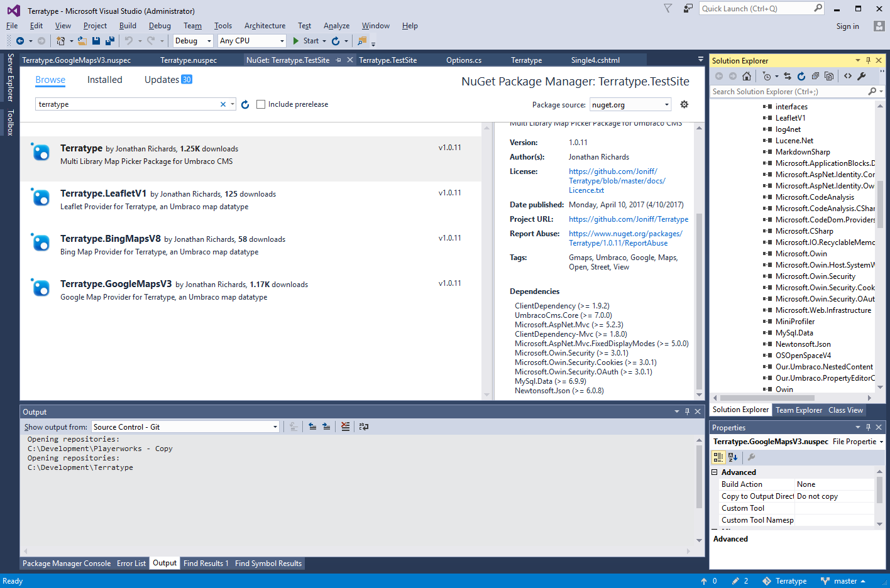
Task: Open the Package source nuget.org dropdown
Action: click(x=667, y=104)
